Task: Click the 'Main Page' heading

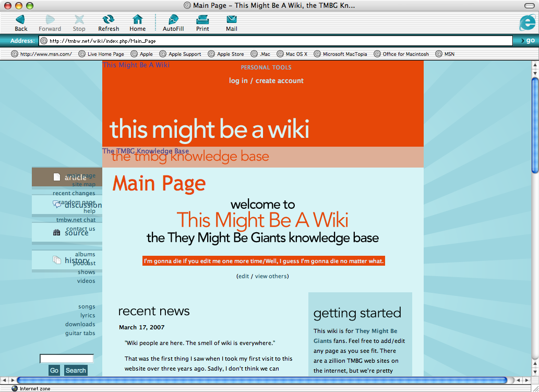Action: (x=159, y=184)
